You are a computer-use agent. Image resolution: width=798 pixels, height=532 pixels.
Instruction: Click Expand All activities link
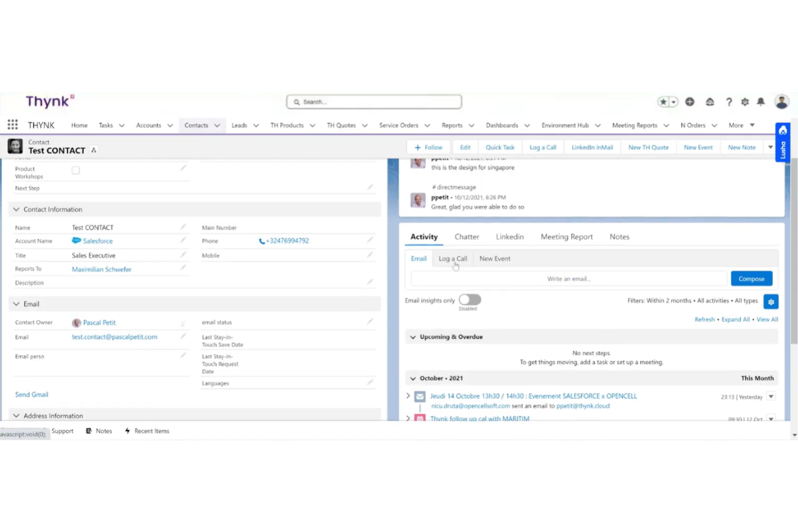pos(735,320)
